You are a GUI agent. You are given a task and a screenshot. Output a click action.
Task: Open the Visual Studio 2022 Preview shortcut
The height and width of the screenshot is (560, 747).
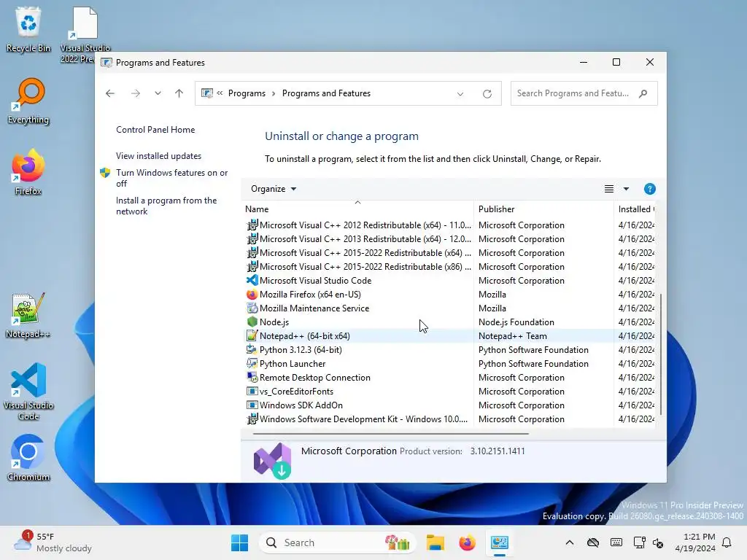[x=85, y=34]
